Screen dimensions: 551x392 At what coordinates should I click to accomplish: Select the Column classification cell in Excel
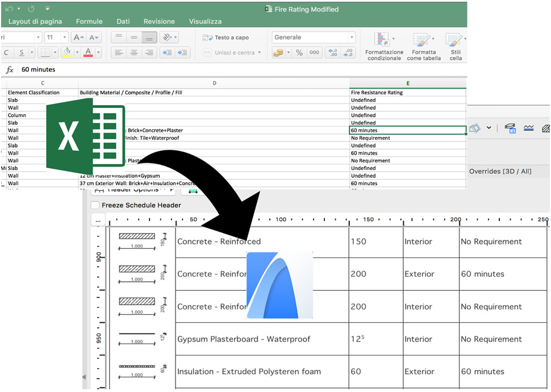tap(43, 115)
